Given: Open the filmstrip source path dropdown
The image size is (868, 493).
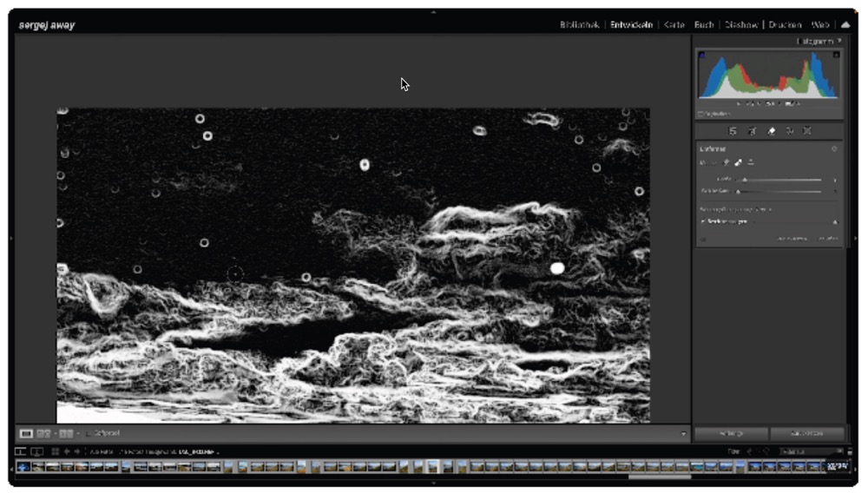Looking at the screenshot, I should pyautogui.click(x=218, y=452).
